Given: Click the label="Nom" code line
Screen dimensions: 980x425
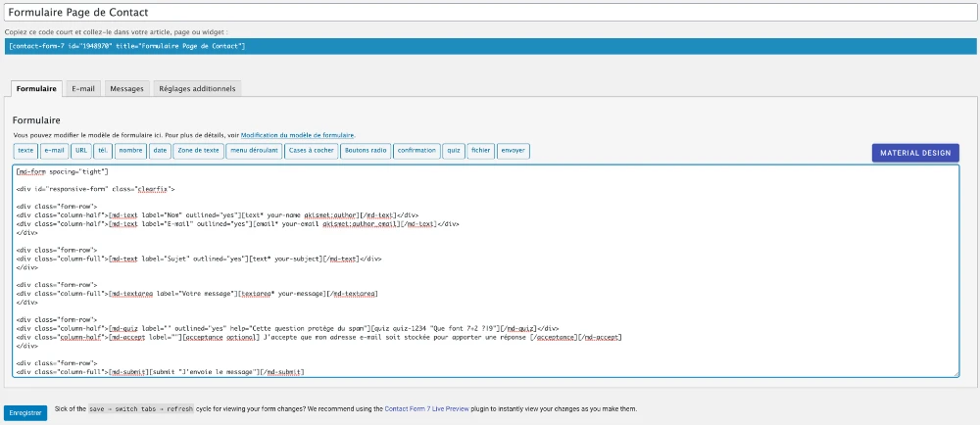Looking at the screenshot, I should [218, 214].
